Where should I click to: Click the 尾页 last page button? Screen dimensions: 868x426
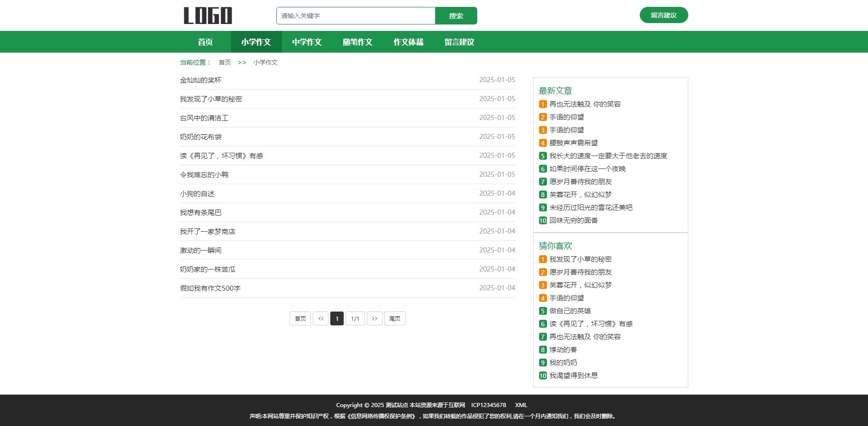395,318
